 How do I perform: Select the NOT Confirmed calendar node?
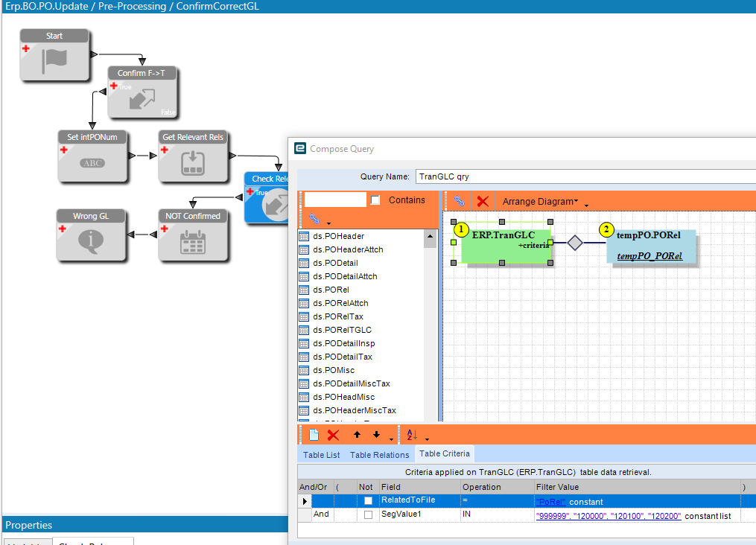[x=193, y=235]
